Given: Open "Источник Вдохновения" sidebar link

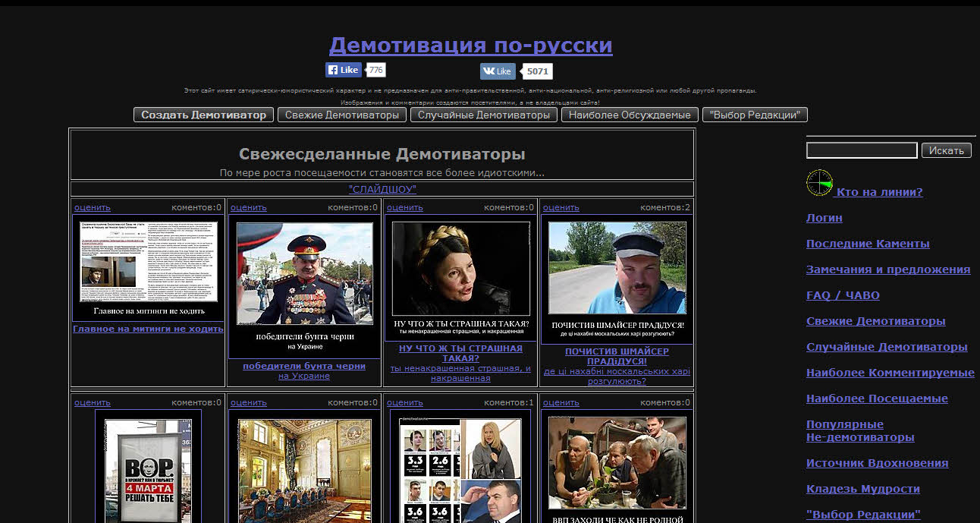Looking at the screenshot, I should point(877,463).
